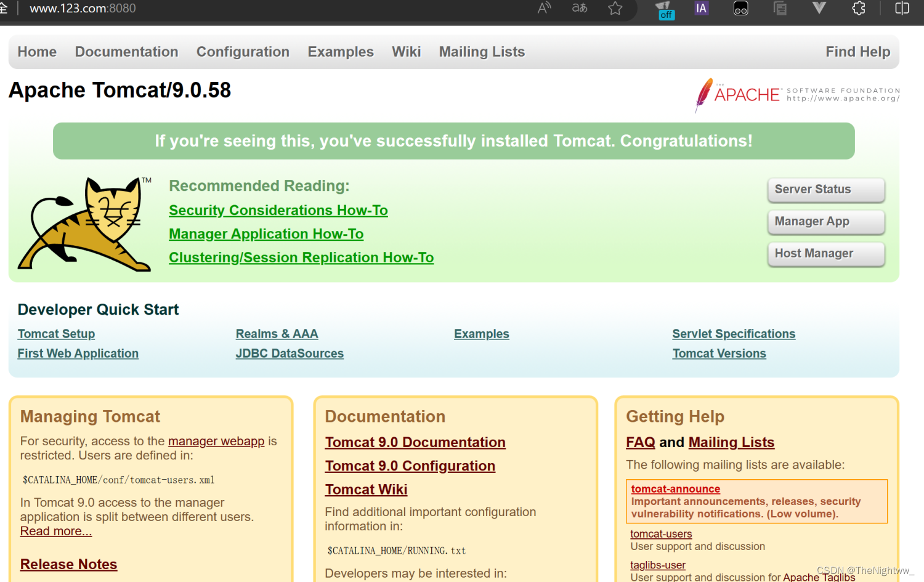Screen dimensions: 924x582
Task: Follow the manager webapp link
Action: click(x=216, y=441)
